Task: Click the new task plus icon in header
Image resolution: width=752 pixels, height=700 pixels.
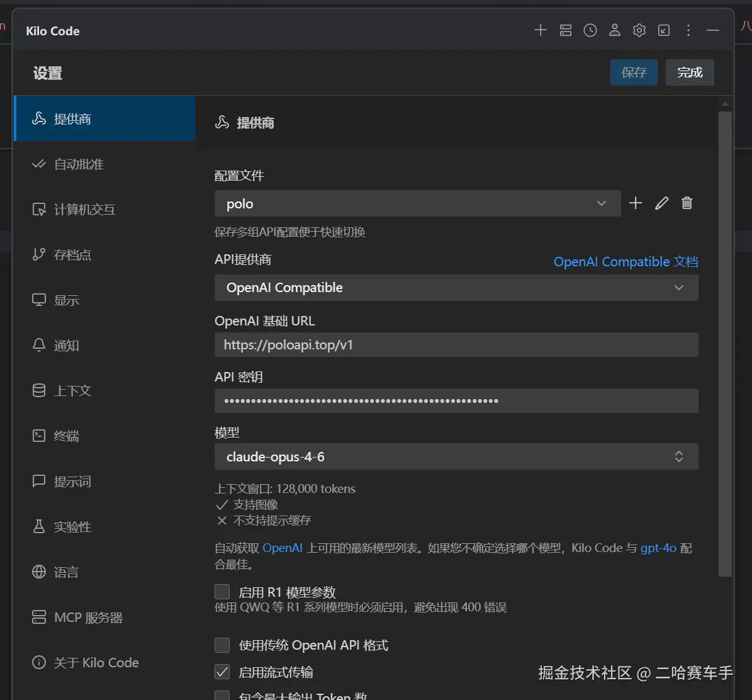Action: 541,30
